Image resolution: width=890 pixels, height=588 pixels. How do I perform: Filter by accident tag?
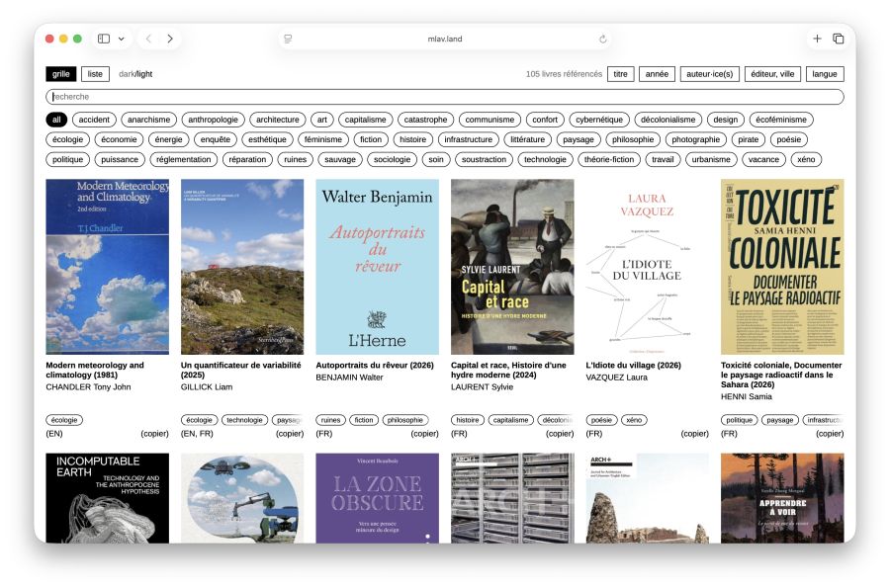(94, 120)
